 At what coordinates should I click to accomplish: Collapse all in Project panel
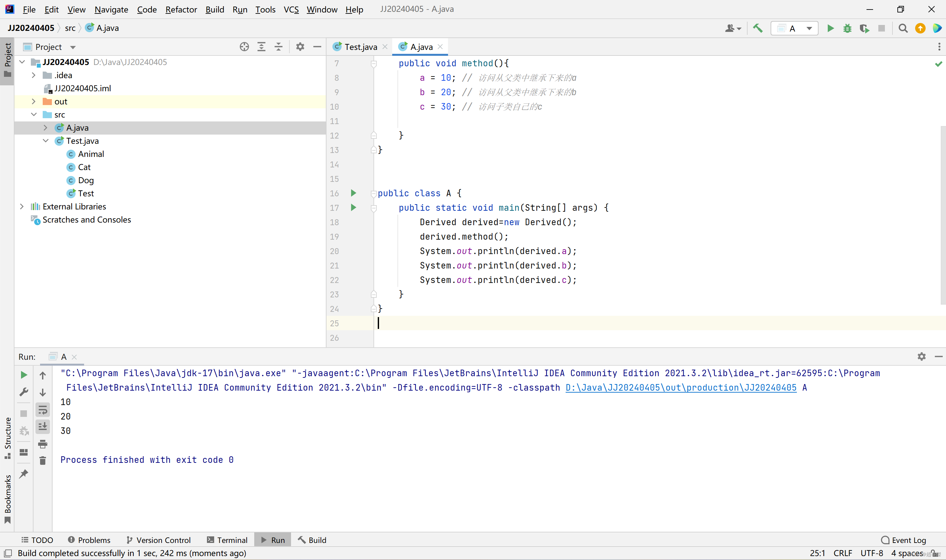coord(279,47)
